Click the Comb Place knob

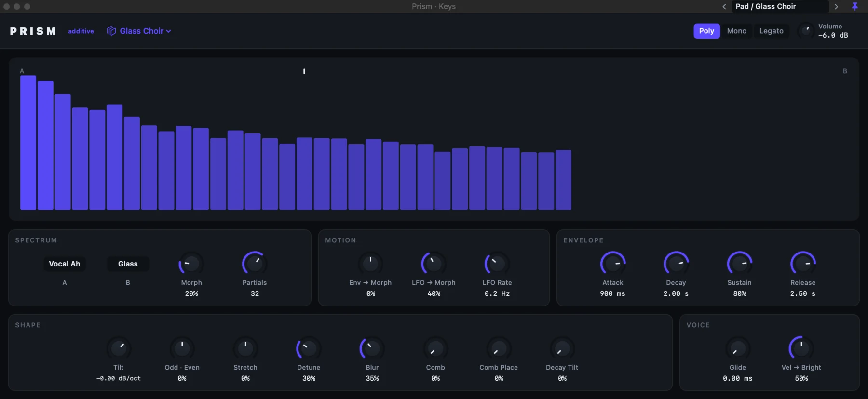point(499,348)
